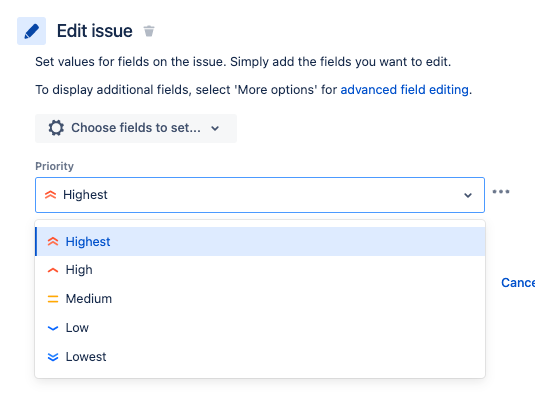Screen dimensions: 535x406
Task: Open the advanced field editing link
Action: click(404, 90)
